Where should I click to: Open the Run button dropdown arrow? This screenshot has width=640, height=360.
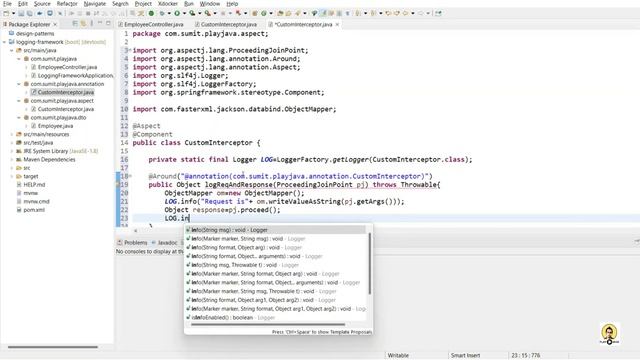pyautogui.click(x=184, y=13)
